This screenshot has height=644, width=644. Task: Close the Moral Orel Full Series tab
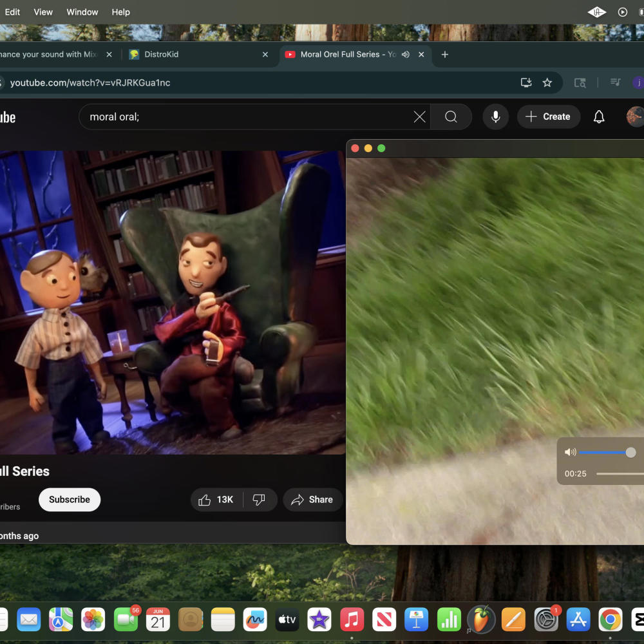click(x=421, y=54)
